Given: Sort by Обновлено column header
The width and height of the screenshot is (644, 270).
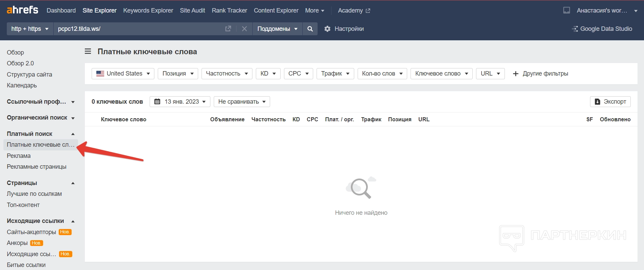Looking at the screenshot, I should click(x=615, y=119).
